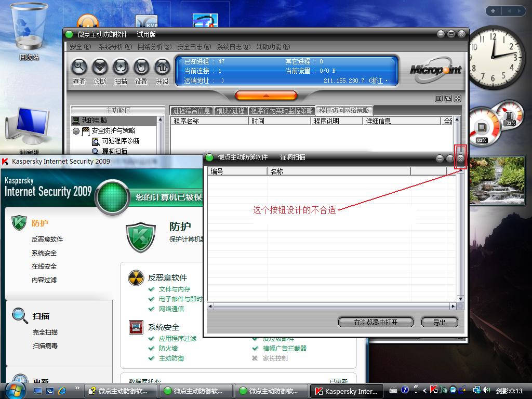Click the 导出 export button
532x399 pixels.
coord(440,322)
